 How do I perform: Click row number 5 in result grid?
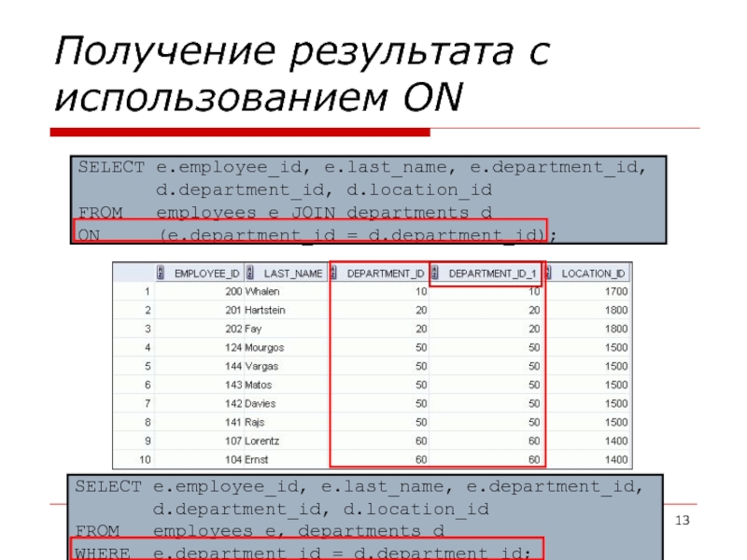click(x=134, y=366)
